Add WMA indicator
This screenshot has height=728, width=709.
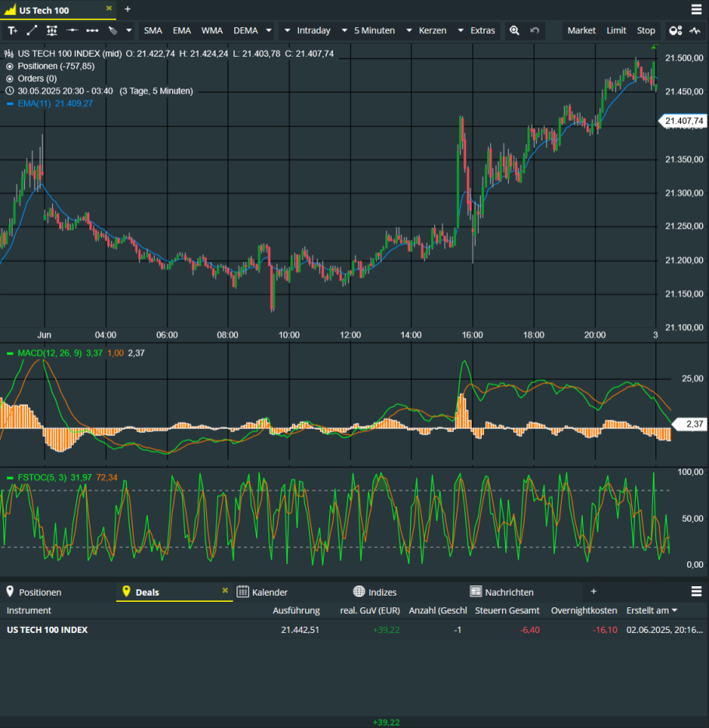[212, 30]
